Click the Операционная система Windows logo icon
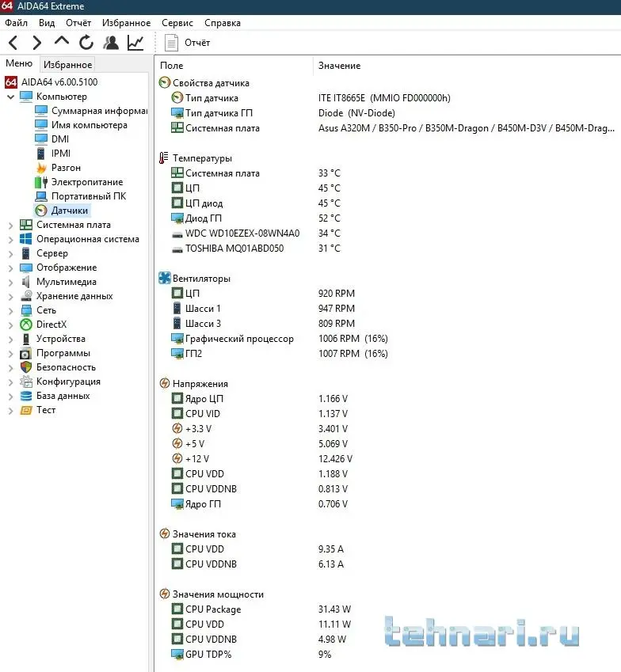 click(25, 239)
